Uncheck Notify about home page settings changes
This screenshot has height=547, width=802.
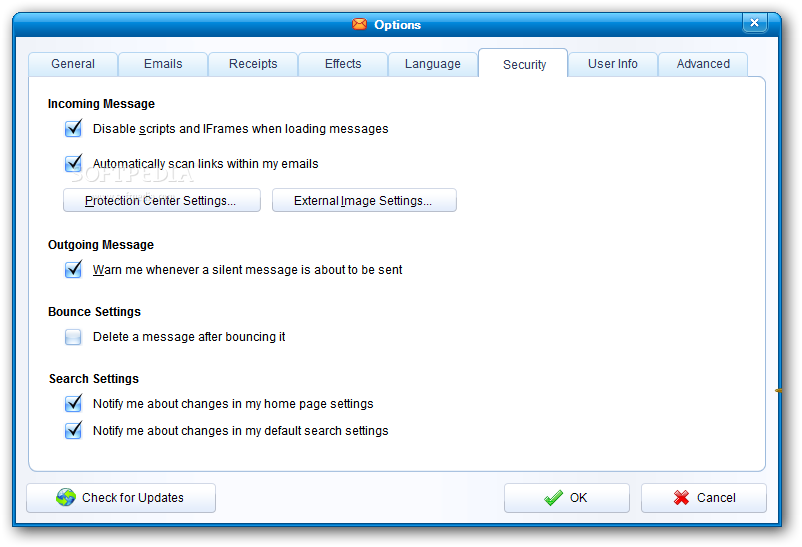(73, 403)
